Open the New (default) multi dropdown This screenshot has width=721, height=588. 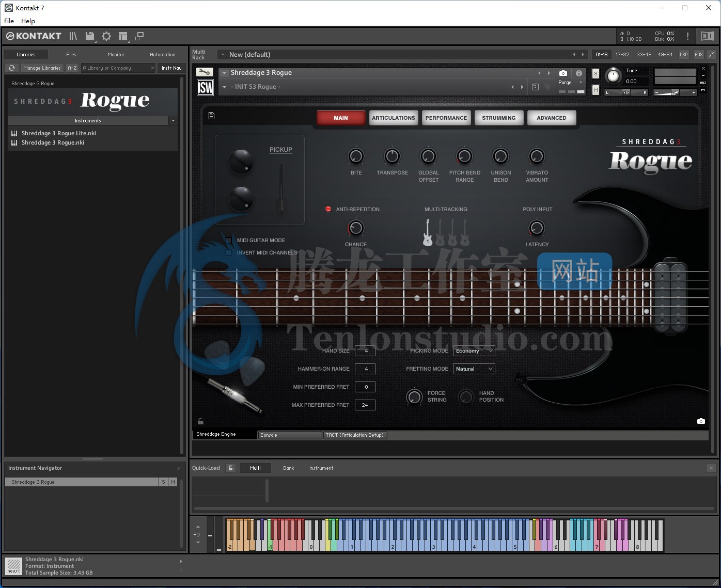[224, 54]
